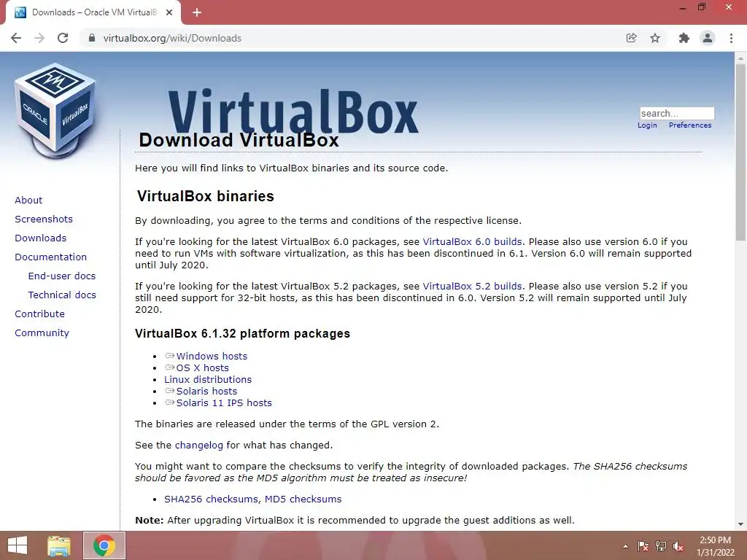
Task: Click the scrollbar down arrow
Action: point(740,524)
